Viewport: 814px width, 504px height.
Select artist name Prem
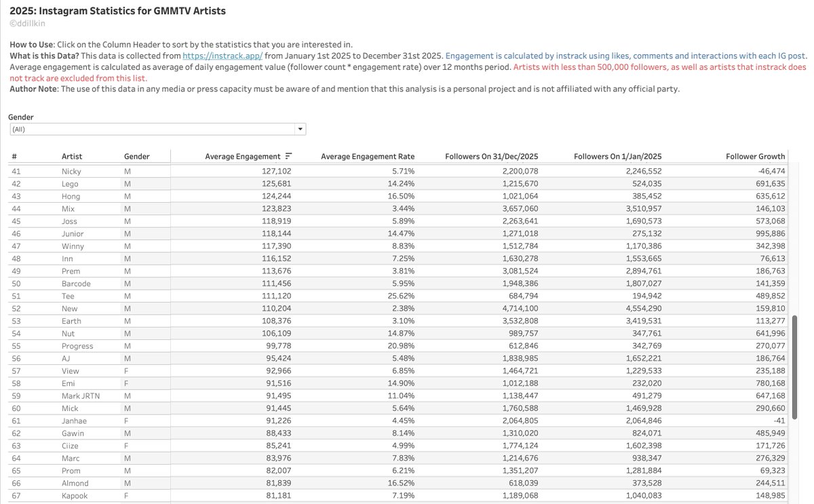click(x=71, y=271)
